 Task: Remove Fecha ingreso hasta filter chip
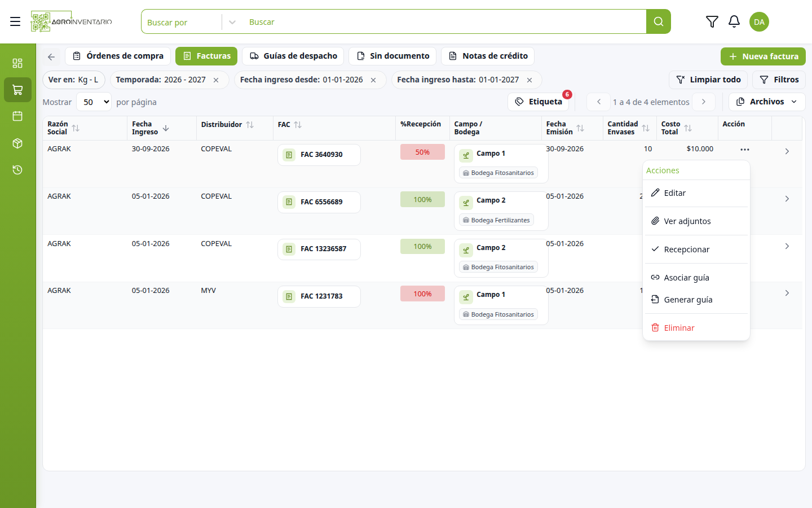click(x=529, y=80)
